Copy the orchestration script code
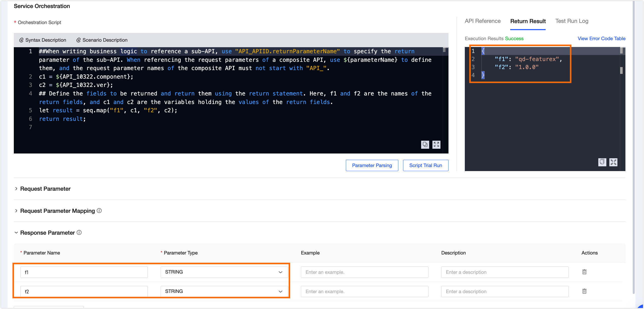Screen dimensions: 644x309 pos(425,144)
